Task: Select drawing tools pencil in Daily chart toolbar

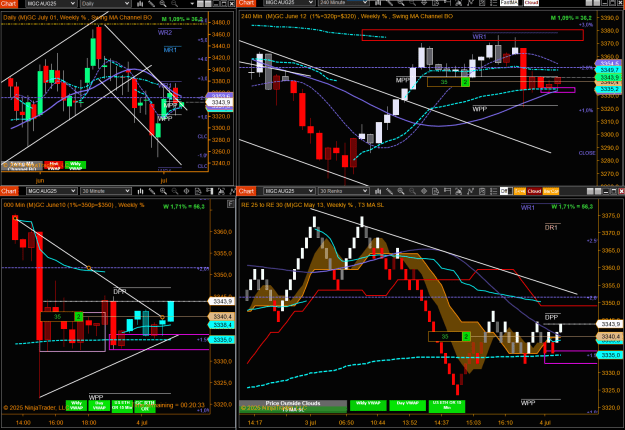Action: click(x=151, y=3)
